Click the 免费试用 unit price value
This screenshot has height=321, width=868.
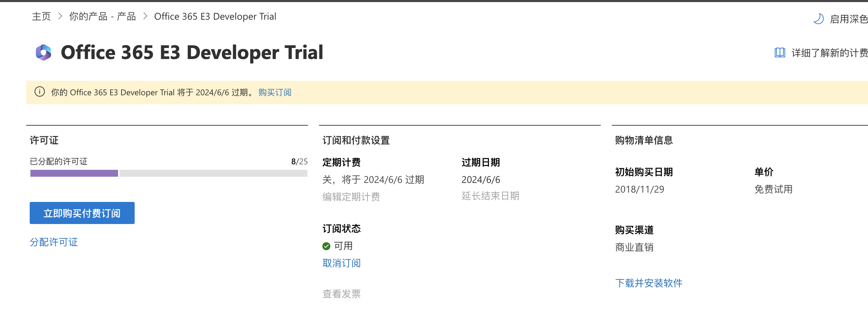tap(773, 189)
